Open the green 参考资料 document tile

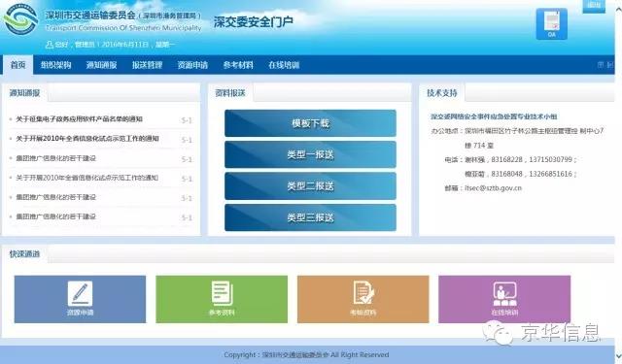pyautogui.click(x=222, y=299)
